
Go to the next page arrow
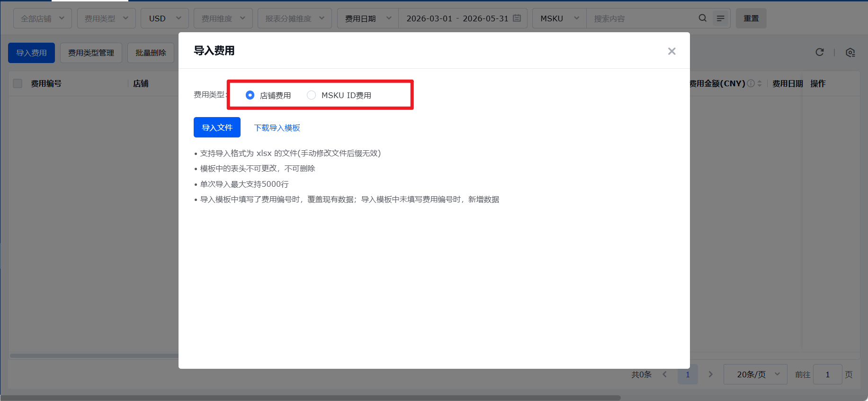pyautogui.click(x=710, y=374)
